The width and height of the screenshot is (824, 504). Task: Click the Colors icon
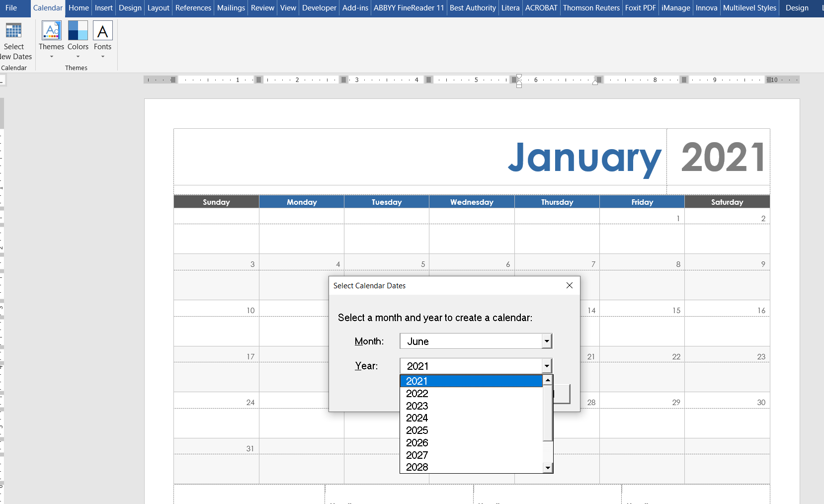pyautogui.click(x=78, y=31)
